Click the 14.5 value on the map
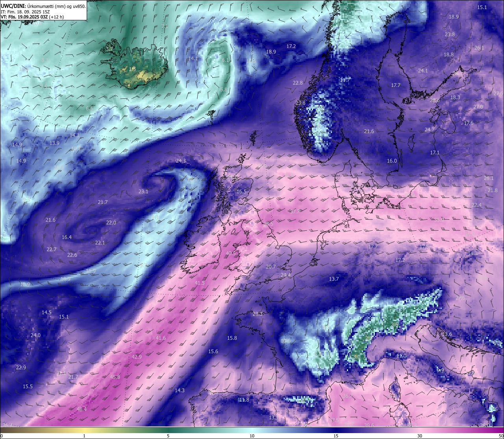Viewport: 504px width, 439px height. pyautogui.click(x=46, y=312)
